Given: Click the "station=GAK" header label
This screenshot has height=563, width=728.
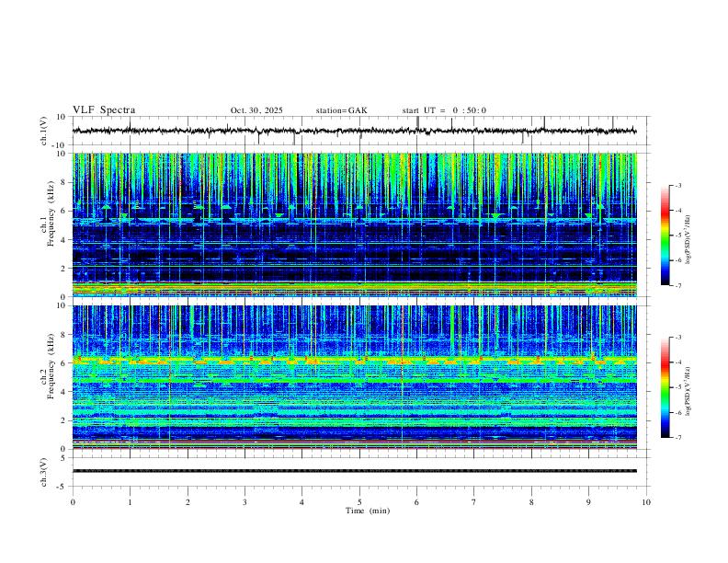Looking at the screenshot, I should pyautogui.click(x=341, y=110).
